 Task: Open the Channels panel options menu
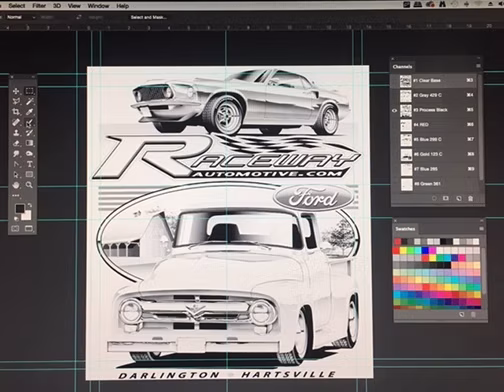478,66
